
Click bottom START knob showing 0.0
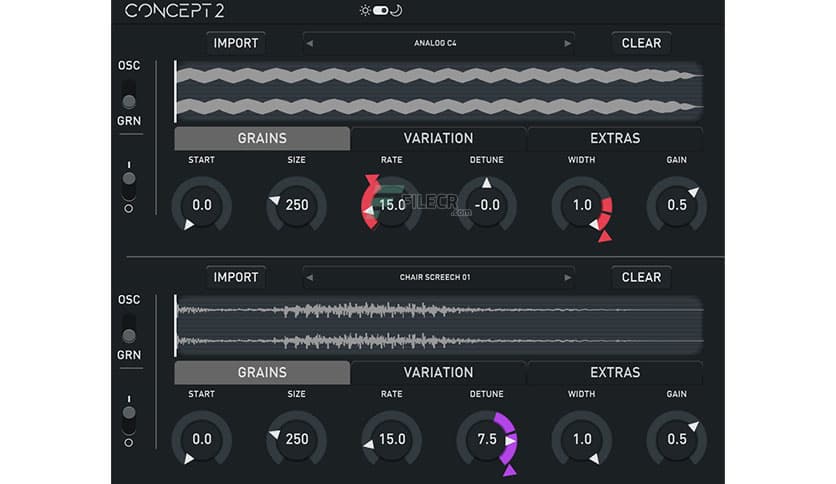point(202,439)
